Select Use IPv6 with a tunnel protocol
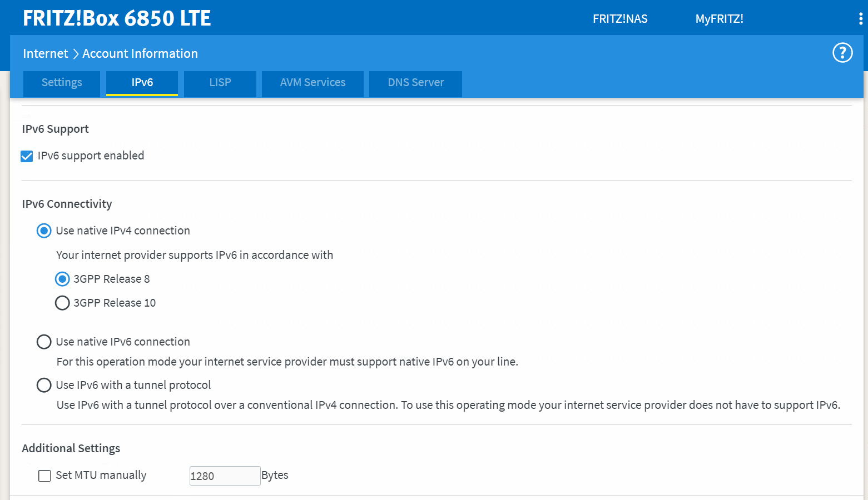Image resolution: width=868 pixels, height=500 pixels. (44, 385)
